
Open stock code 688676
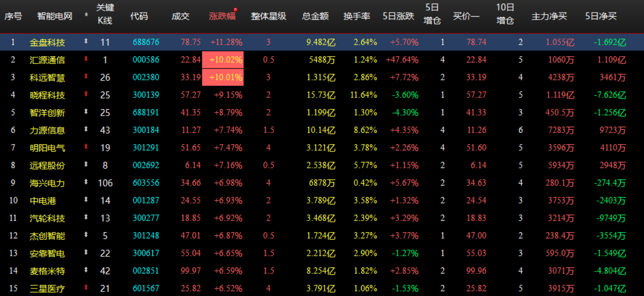click(146, 42)
